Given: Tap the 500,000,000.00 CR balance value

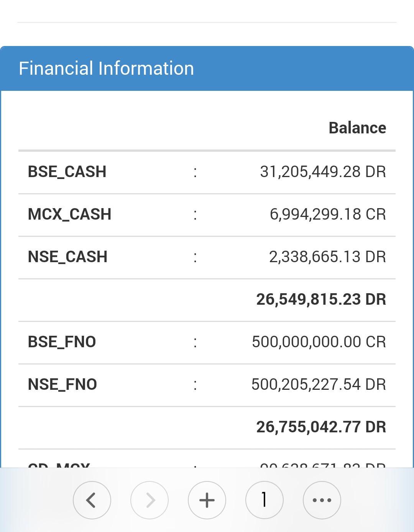Looking at the screenshot, I should pos(319,342).
